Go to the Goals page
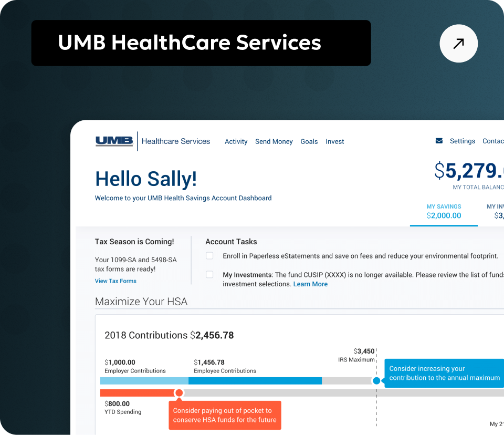 click(x=309, y=141)
